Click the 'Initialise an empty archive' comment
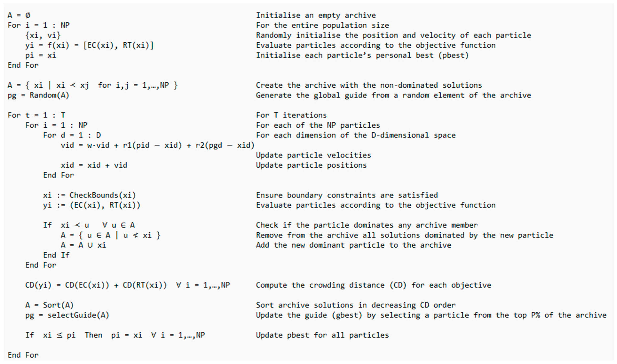Image resolution: width=617 pixels, height=364 pixels. [x=316, y=15]
